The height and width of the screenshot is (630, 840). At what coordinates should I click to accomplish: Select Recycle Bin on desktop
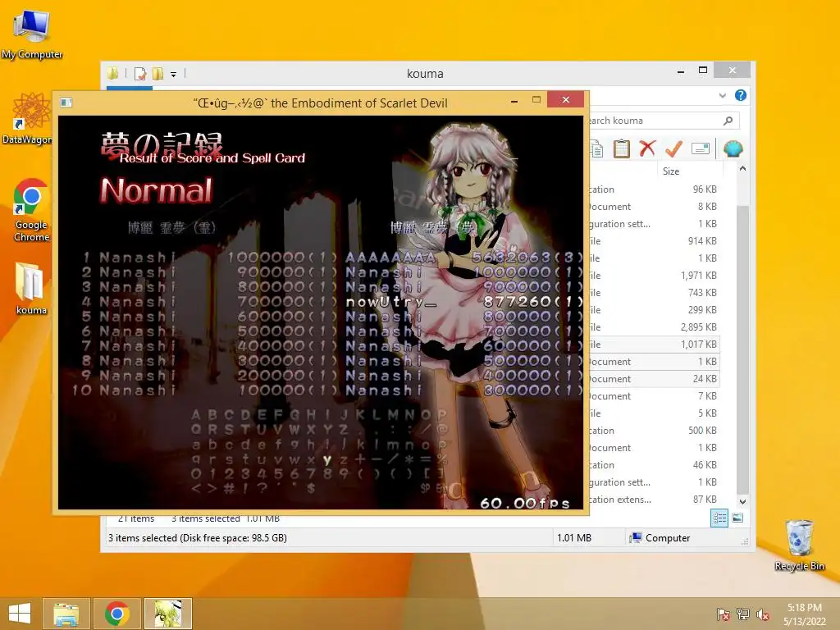pyautogui.click(x=800, y=545)
